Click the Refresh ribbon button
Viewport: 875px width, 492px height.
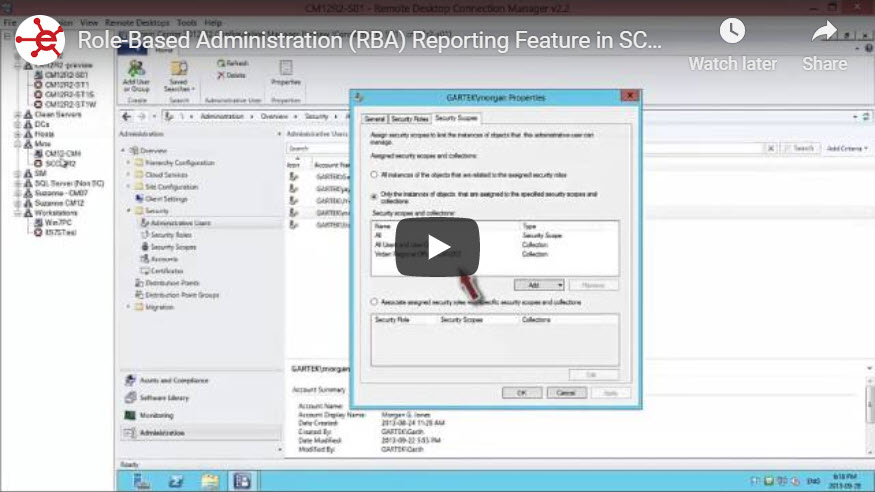pyautogui.click(x=233, y=63)
